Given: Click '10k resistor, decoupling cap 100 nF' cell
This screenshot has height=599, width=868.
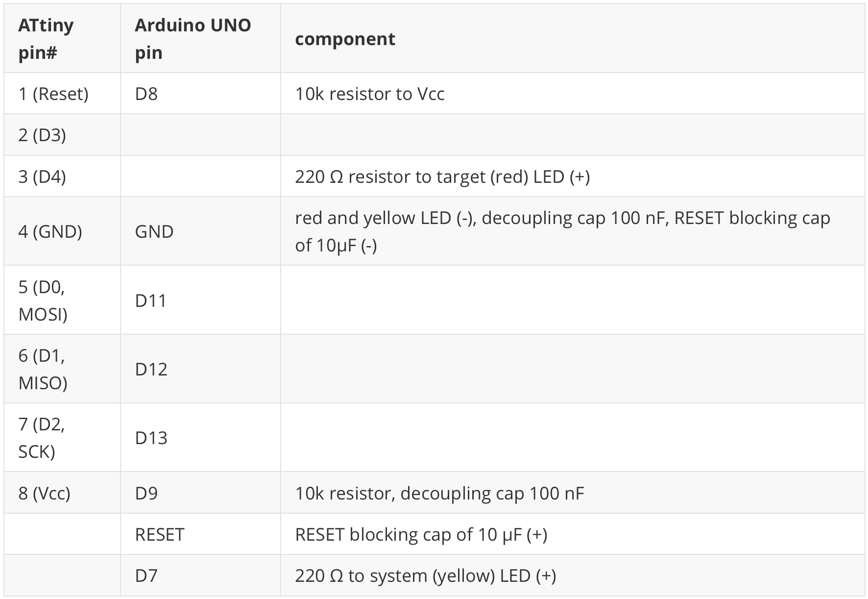Looking at the screenshot, I should coord(439,493).
